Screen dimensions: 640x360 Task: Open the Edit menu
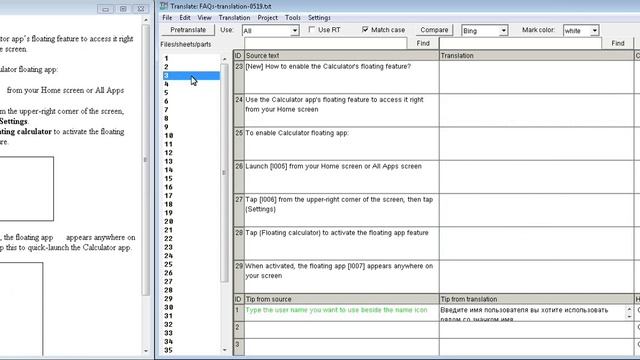click(x=185, y=18)
